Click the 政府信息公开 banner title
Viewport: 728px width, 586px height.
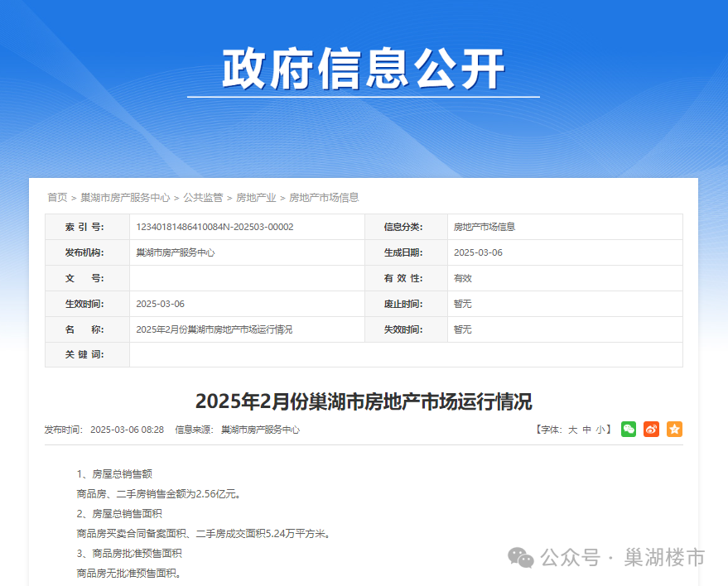pyautogui.click(x=364, y=69)
